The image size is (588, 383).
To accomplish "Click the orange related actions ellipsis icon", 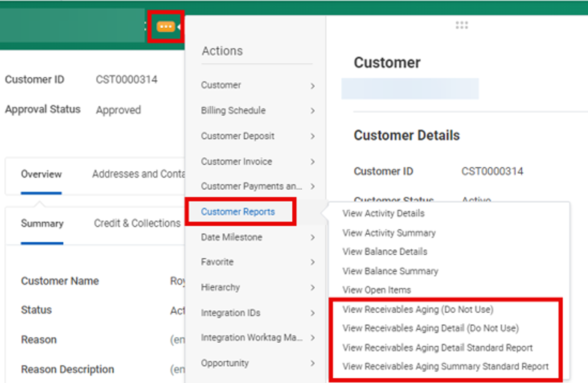I will pyautogui.click(x=166, y=27).
